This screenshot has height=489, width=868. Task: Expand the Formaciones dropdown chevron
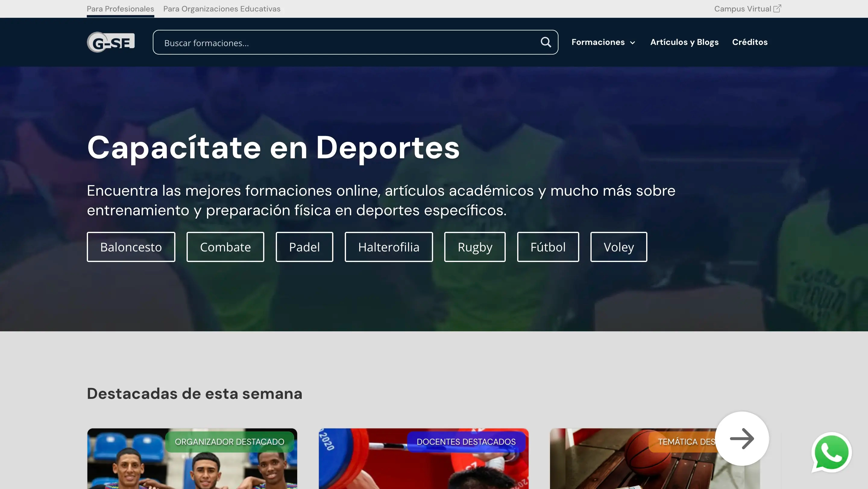(633, 43)
